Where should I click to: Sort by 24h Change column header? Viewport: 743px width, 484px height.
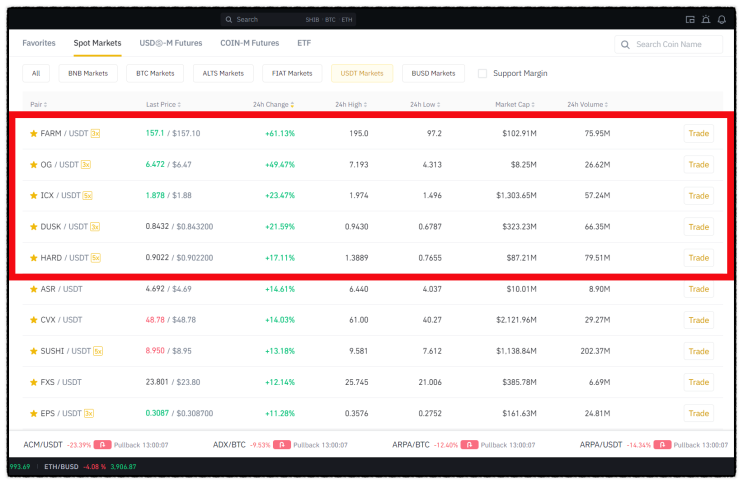273,105
